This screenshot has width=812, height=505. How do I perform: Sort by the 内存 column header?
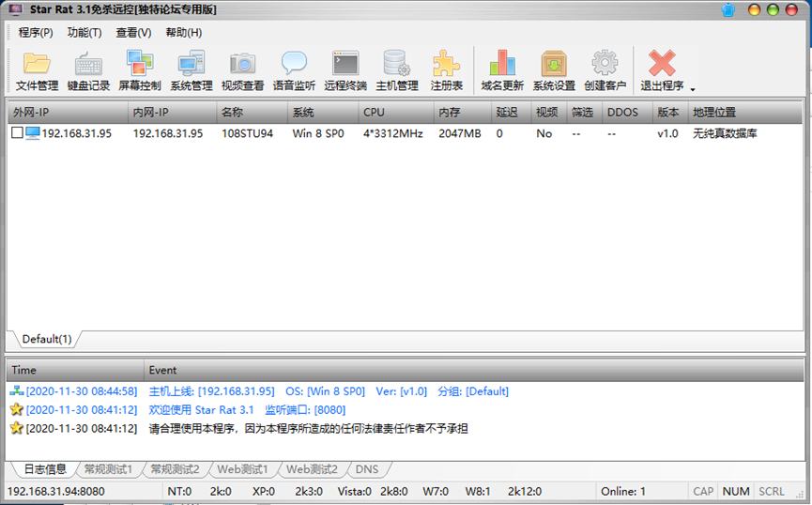coord(463,113)
